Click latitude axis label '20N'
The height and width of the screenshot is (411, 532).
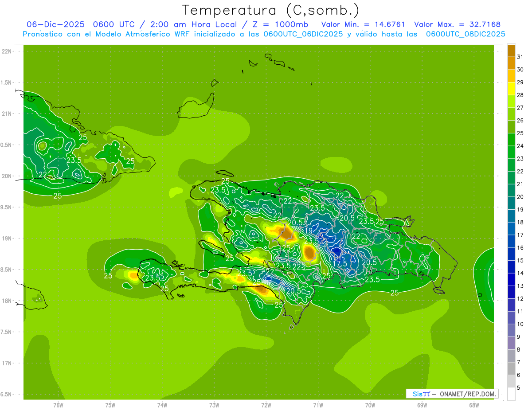coord(7,176)
